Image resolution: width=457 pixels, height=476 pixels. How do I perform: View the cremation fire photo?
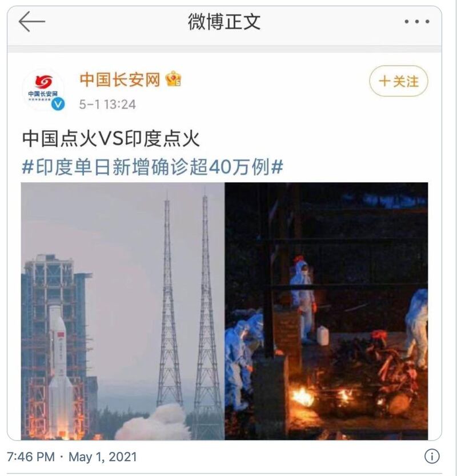[x=327, y=311]
